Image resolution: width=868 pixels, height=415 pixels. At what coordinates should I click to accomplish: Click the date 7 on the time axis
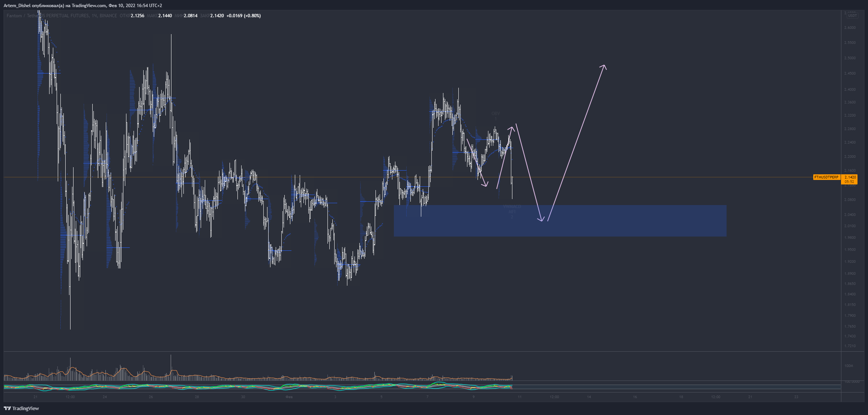point(427,397)
